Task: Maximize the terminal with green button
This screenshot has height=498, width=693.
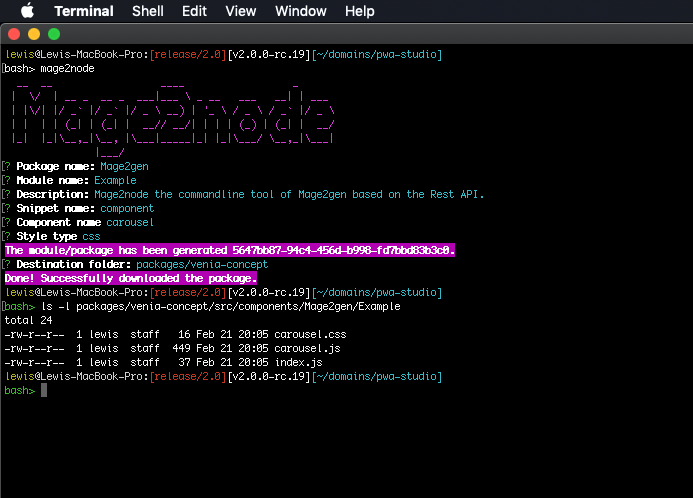Action: [x=54, y=34]
